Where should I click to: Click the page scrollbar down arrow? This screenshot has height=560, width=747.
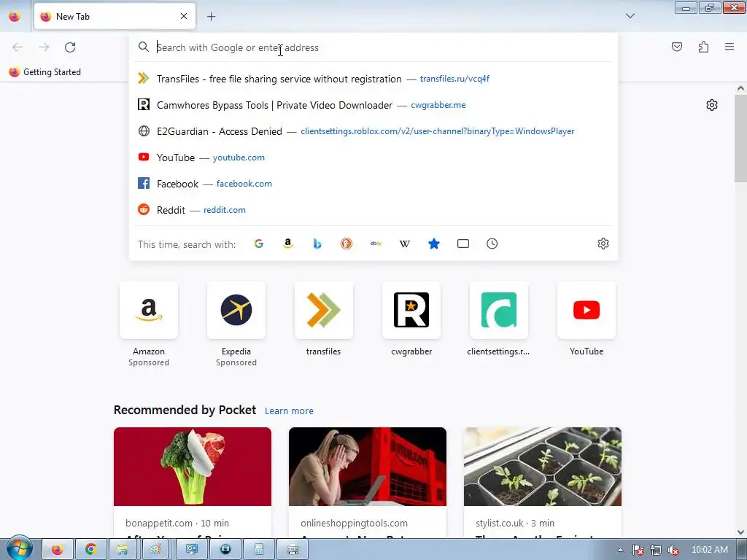[740, 532]
